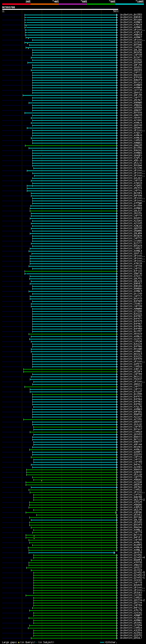Click the green alignment bar of UniRef100_Q53VE1
This screenshot has height=644, width=146.
pyautogui.click(x=77, y=515)
